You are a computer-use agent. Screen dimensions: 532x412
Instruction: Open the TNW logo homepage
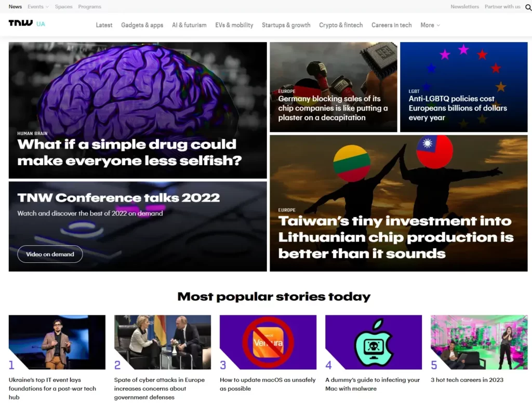21,23
